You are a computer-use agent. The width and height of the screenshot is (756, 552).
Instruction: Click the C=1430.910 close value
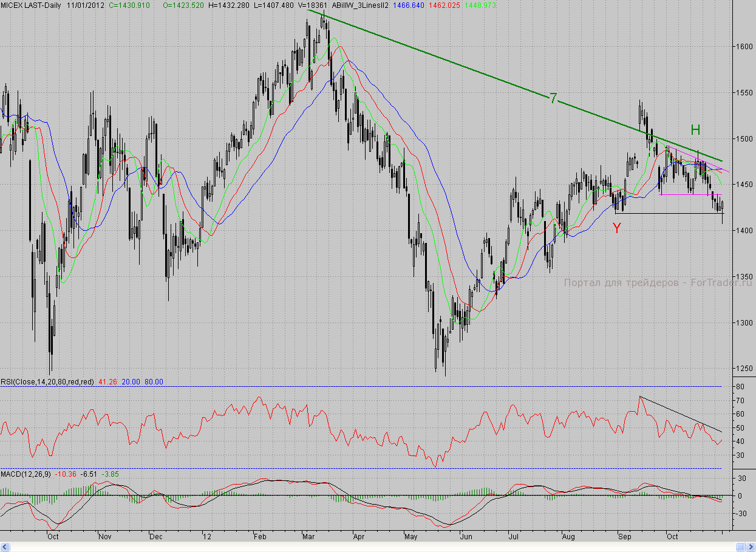tap(130, 5)
